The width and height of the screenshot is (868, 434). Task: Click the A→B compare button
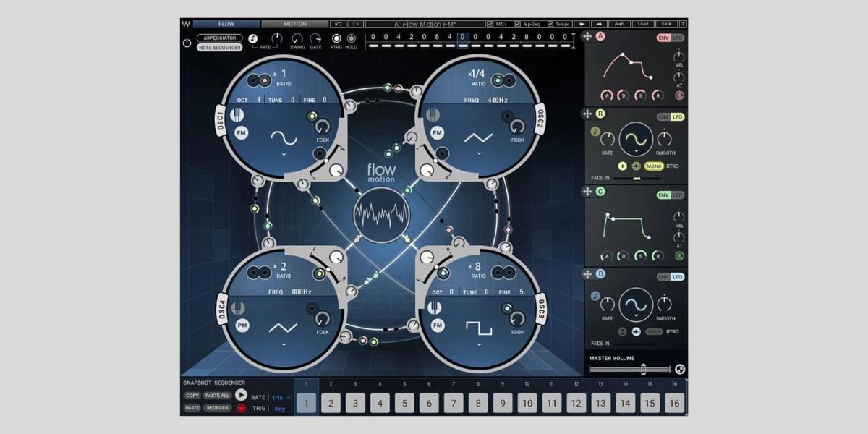point(619,24)
